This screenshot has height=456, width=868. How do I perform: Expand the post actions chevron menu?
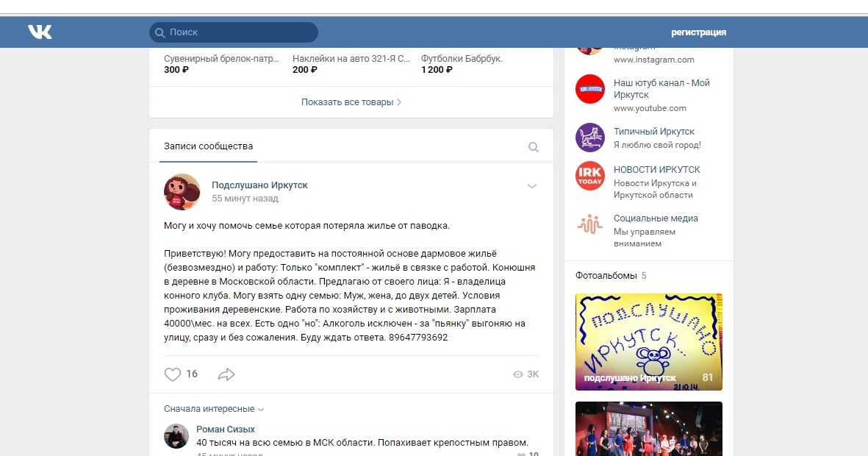click(532, 186)
